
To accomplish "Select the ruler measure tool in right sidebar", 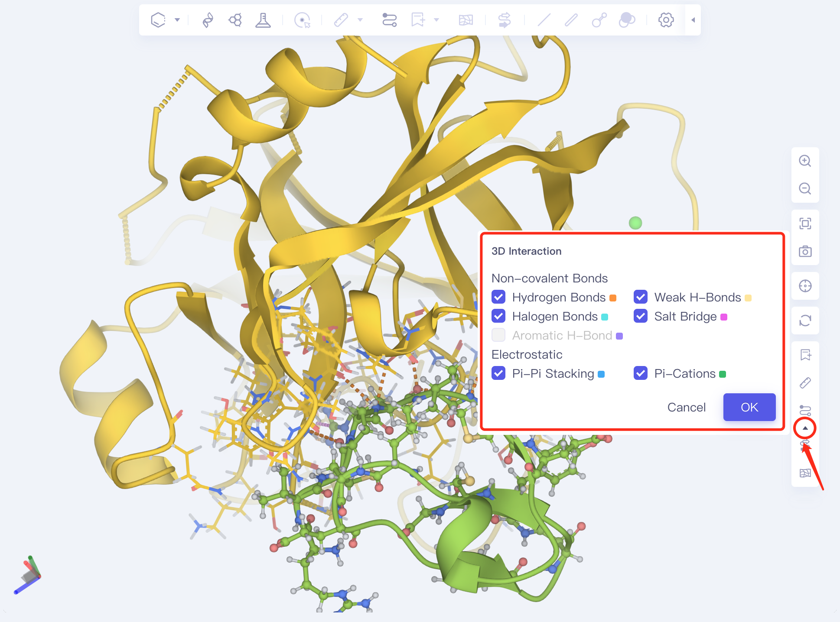I will click(805, 383).
